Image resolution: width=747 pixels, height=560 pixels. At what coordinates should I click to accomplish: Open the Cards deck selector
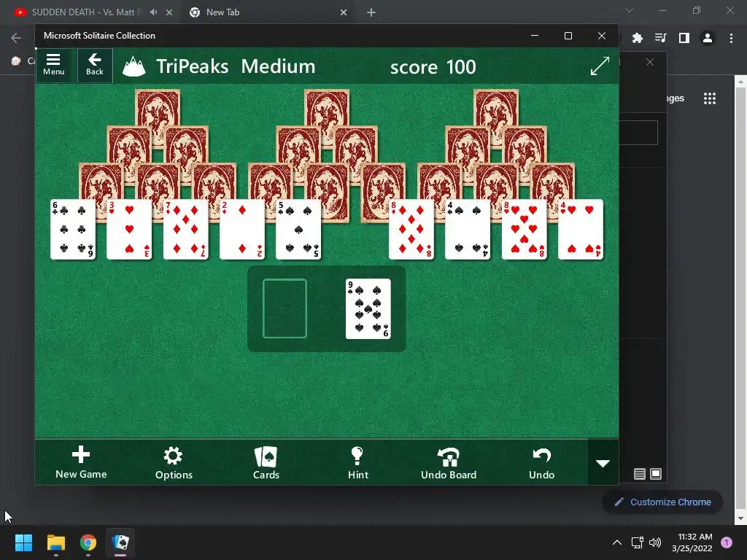point(266,462)
